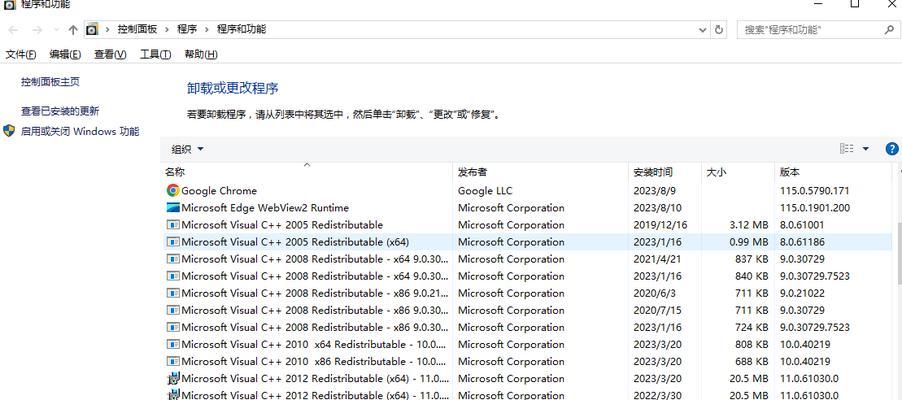Click the 840 KB size cell
The image size is (902, 400).
point(751,276)
